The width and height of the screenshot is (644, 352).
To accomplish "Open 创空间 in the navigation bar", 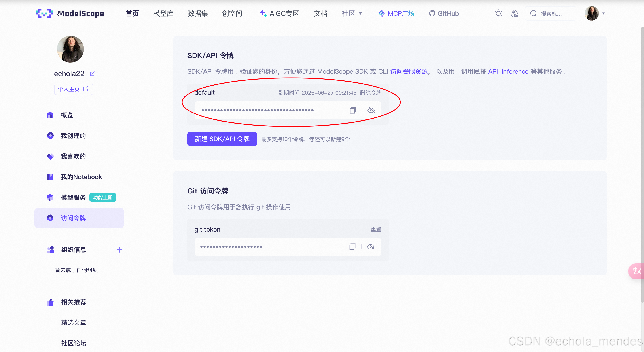I will [232, 13].
